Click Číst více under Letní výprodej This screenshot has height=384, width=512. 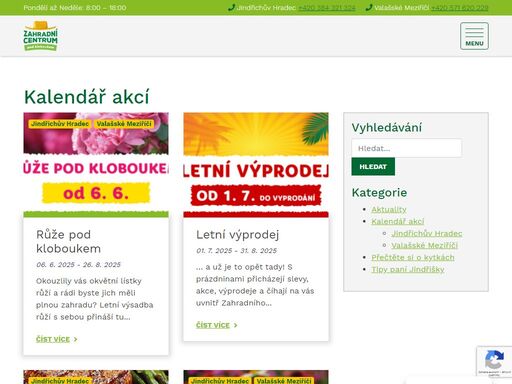[x=217, y=325]
